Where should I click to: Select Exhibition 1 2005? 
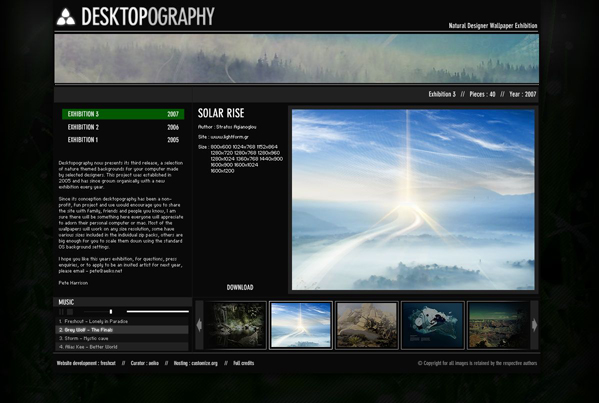[123, 140]
